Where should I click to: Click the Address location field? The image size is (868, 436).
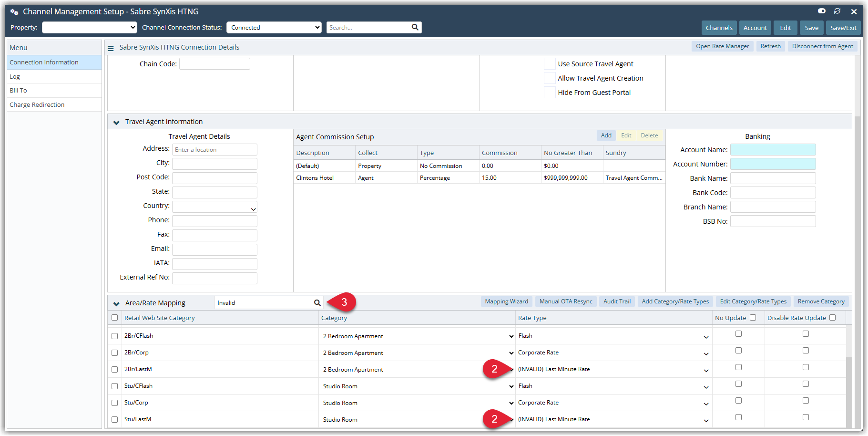(x=214, y=150)
